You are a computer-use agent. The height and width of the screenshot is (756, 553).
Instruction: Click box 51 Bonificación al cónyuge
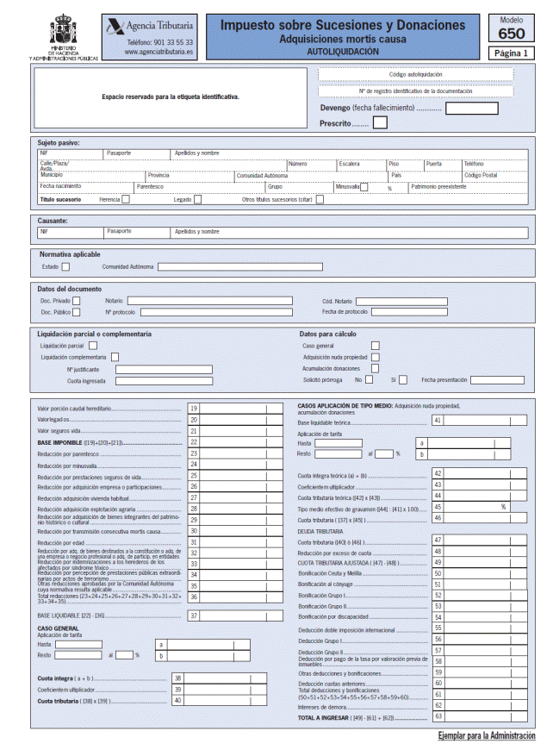coord(480,584)
